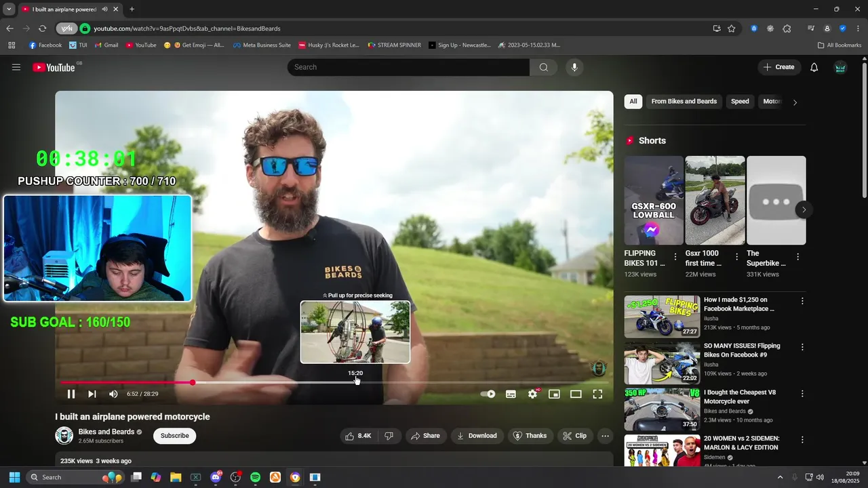Mute the video player volume
Image resolution: width=868 pixels, height=488 pixels.
113,394
